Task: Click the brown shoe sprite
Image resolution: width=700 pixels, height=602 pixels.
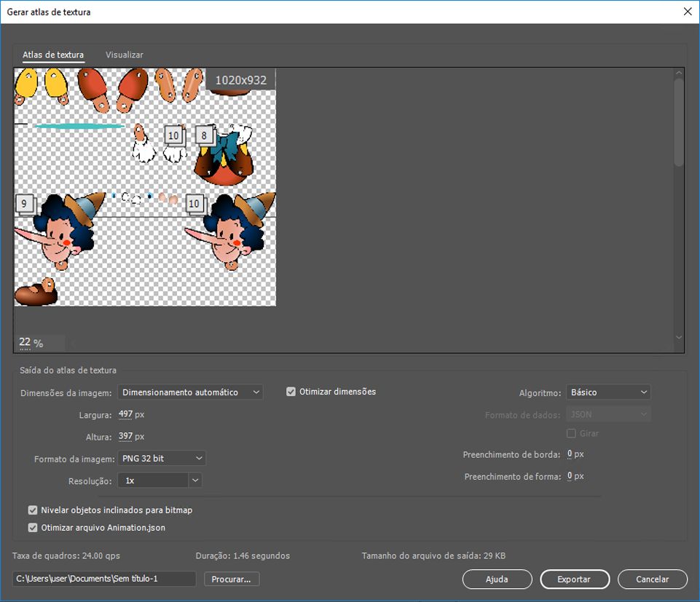Action: (x=36, y=292)
